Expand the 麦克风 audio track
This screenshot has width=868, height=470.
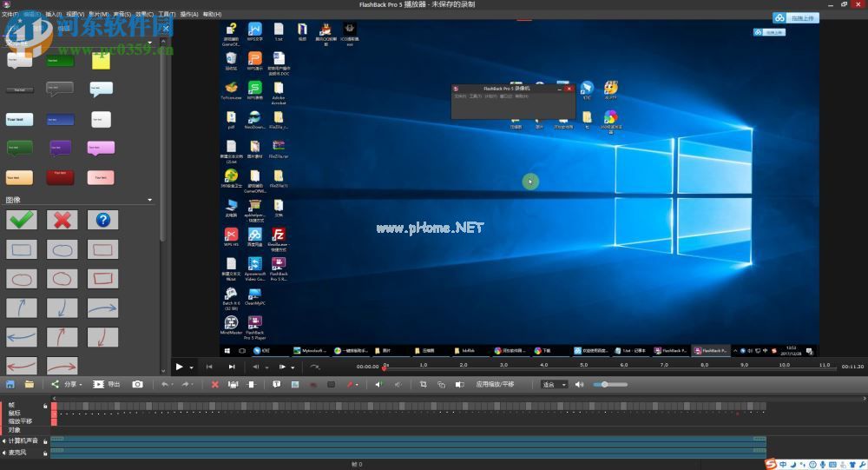[3, 453]
